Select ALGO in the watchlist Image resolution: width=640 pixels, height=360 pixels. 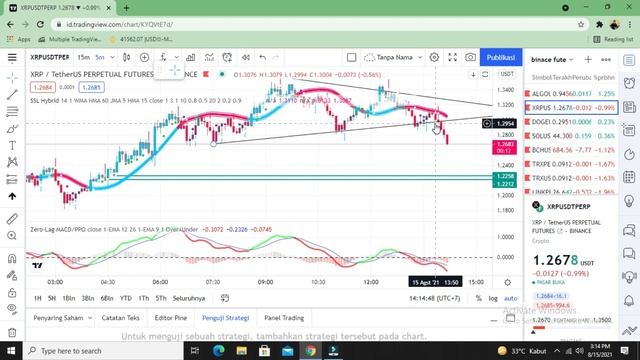(x=571, y=94)
